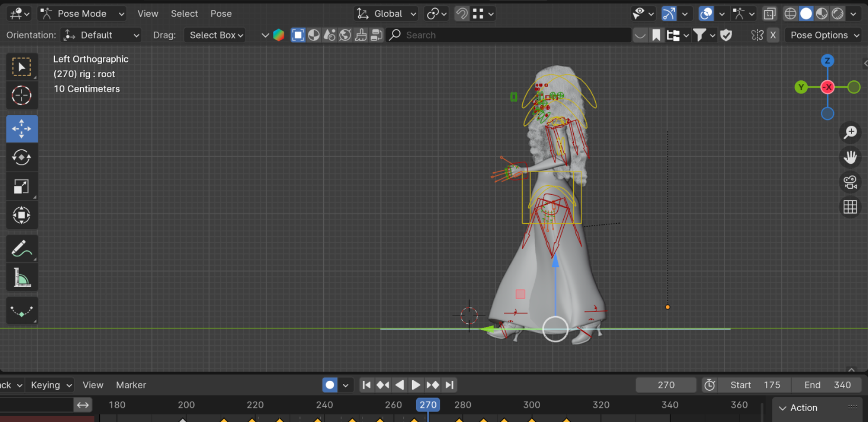Toggle snapping magnet on

click(x=462, y=14)
